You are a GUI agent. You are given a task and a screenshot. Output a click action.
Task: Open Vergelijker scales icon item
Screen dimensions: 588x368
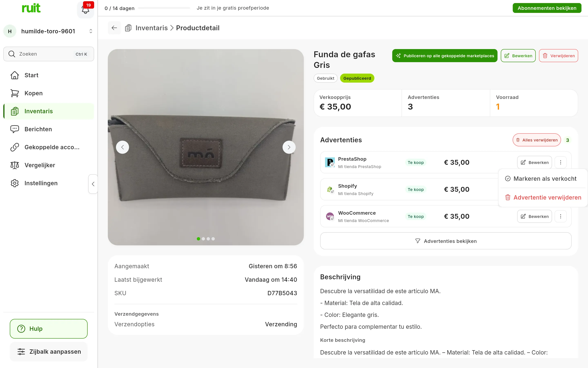tap(49, 165)
